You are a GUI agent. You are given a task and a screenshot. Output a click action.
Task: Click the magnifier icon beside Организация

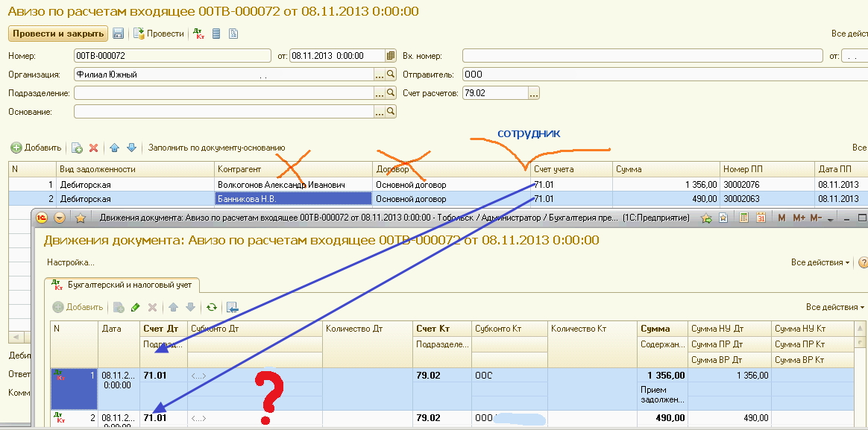[390, 75]
